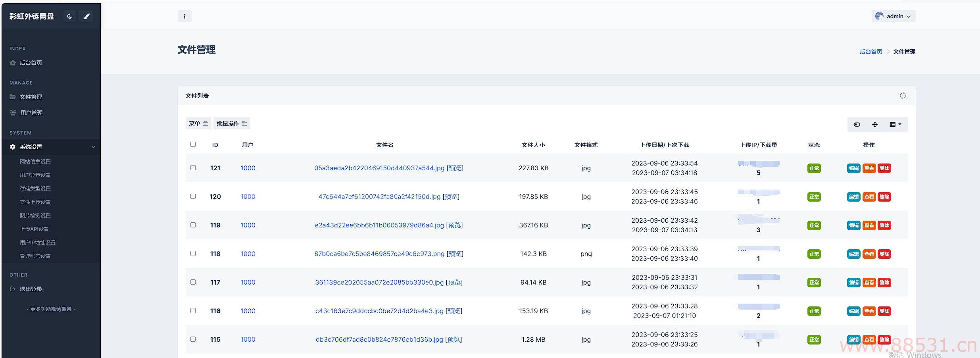980x358 pixels.
Task: Open 文件上传设置 submenu item
Action: pos(35,202)
